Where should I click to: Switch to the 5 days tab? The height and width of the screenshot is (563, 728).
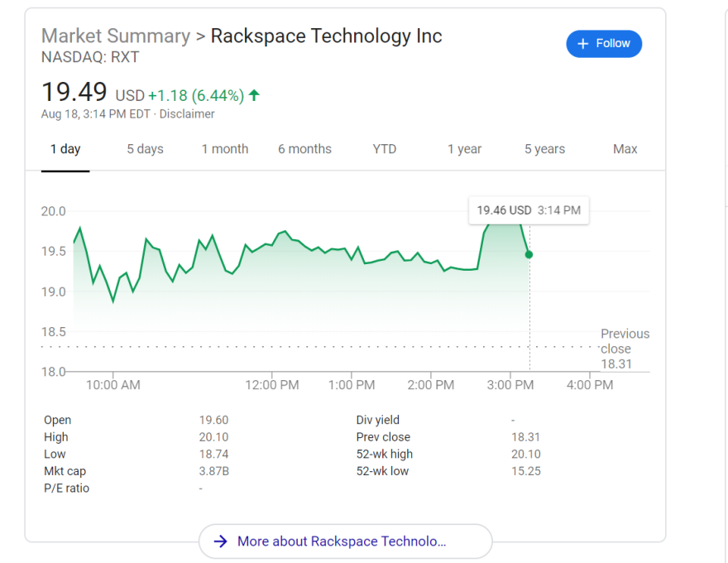(x=146, y=149)
